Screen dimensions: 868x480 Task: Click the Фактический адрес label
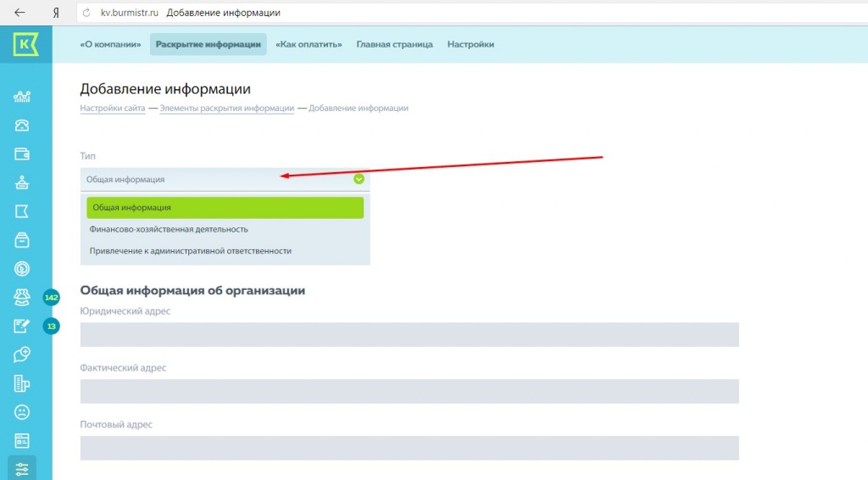click(x=123, y=367)
